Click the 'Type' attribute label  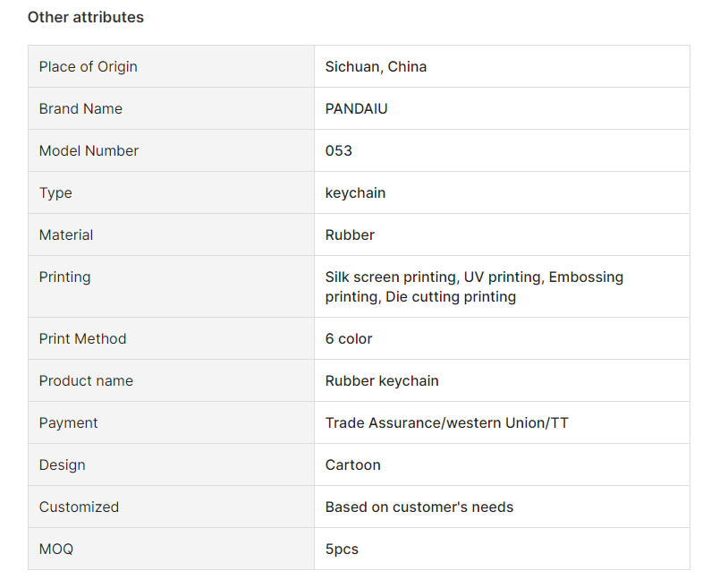[55, 192]
